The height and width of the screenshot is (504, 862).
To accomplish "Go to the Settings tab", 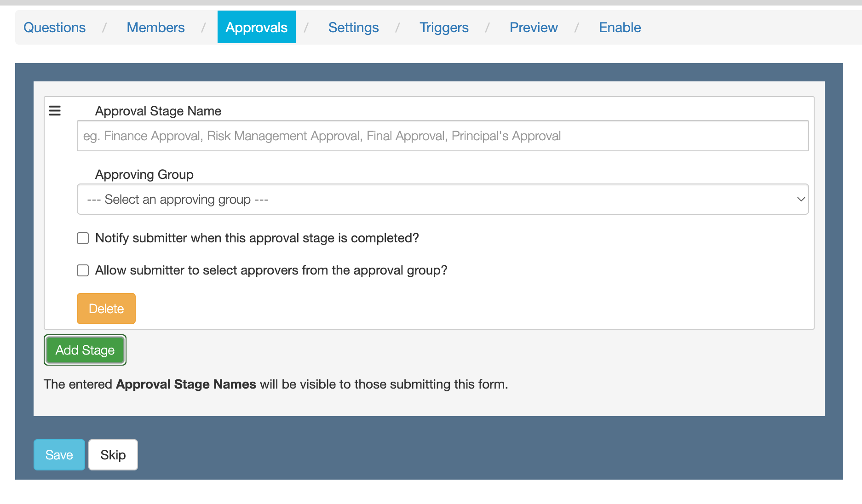I will pyautogui.click(x=353, y=28).
